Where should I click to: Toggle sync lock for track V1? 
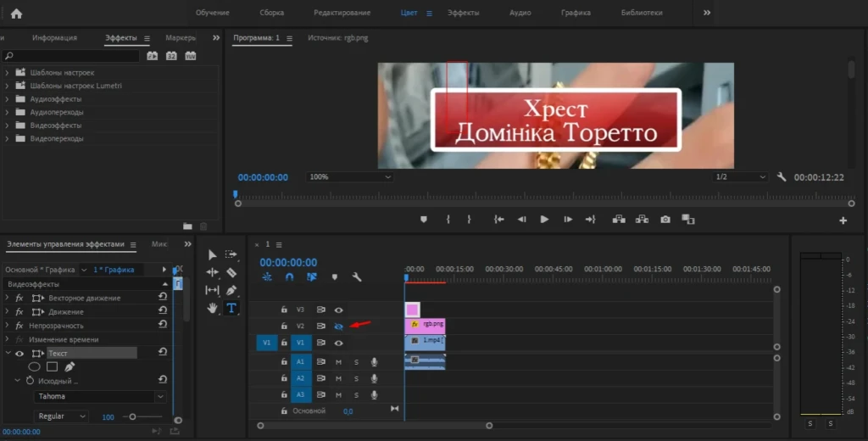320,343
